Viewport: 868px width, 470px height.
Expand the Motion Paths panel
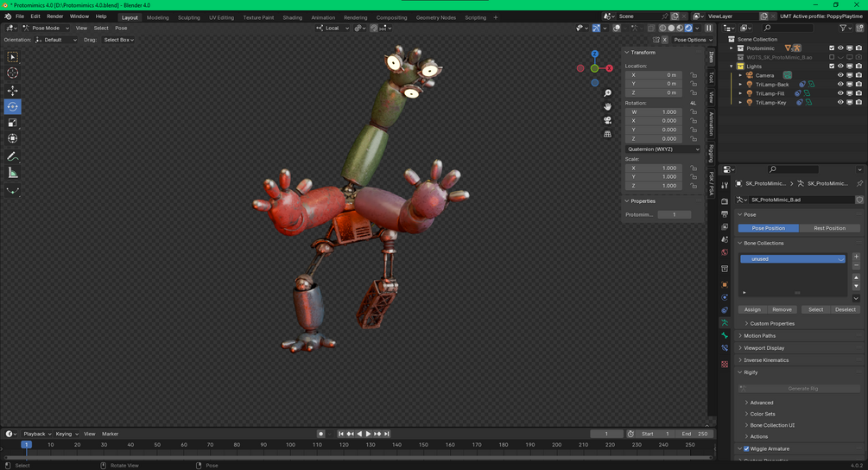[x=759, y=335]
